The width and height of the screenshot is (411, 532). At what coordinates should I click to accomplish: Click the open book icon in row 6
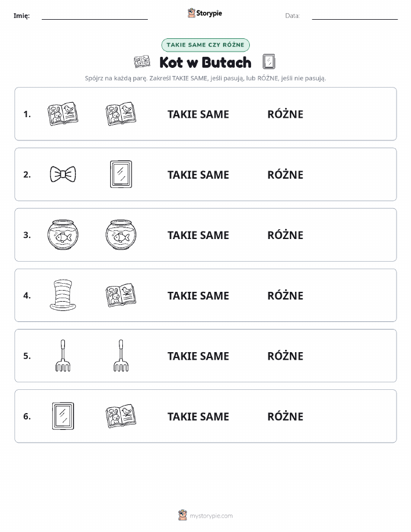pos(121,416)
